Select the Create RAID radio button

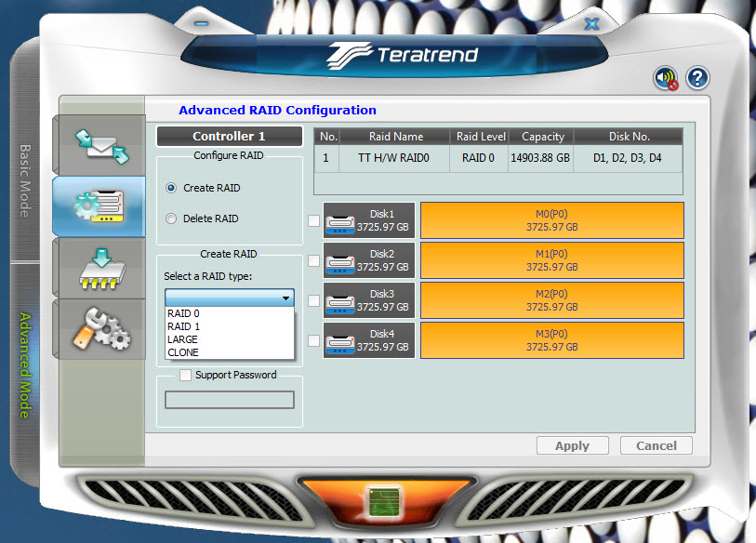coord(171,188)
